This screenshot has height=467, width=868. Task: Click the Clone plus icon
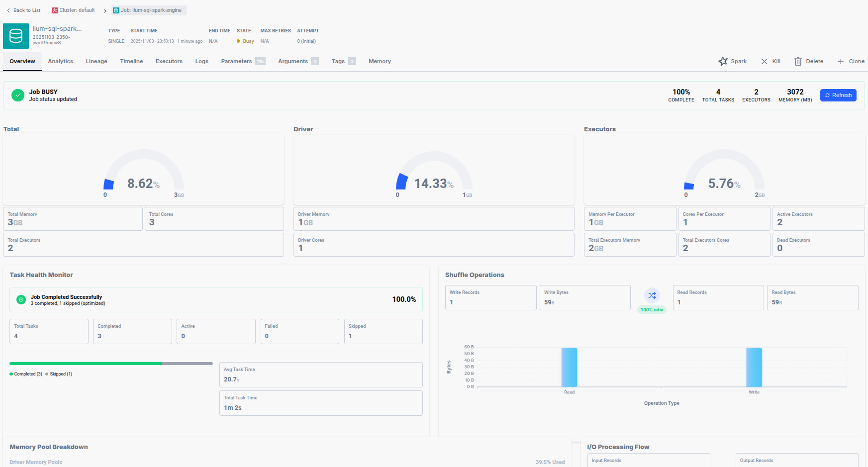coord(841,61)
